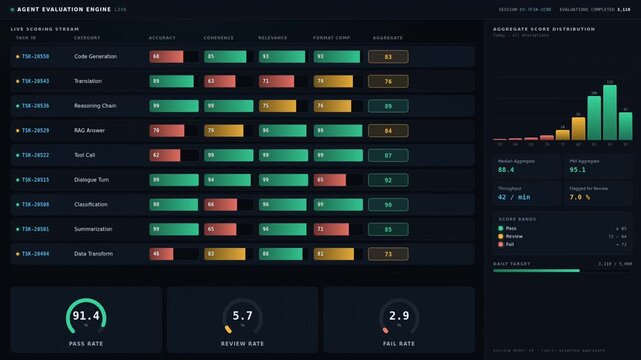Screen dimensions: 641x360
Task: Sort by the Category column header
Action: pos(87,38)
